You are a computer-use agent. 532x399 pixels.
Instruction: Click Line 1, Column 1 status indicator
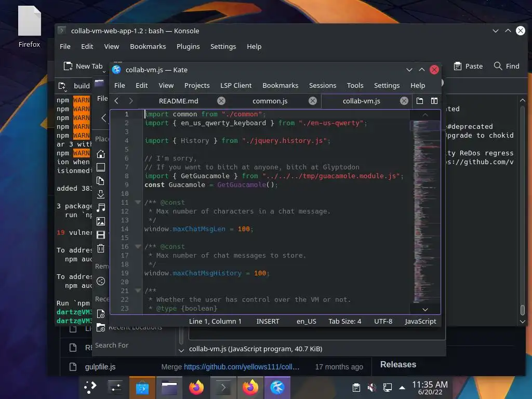click(x=215, y=321)
